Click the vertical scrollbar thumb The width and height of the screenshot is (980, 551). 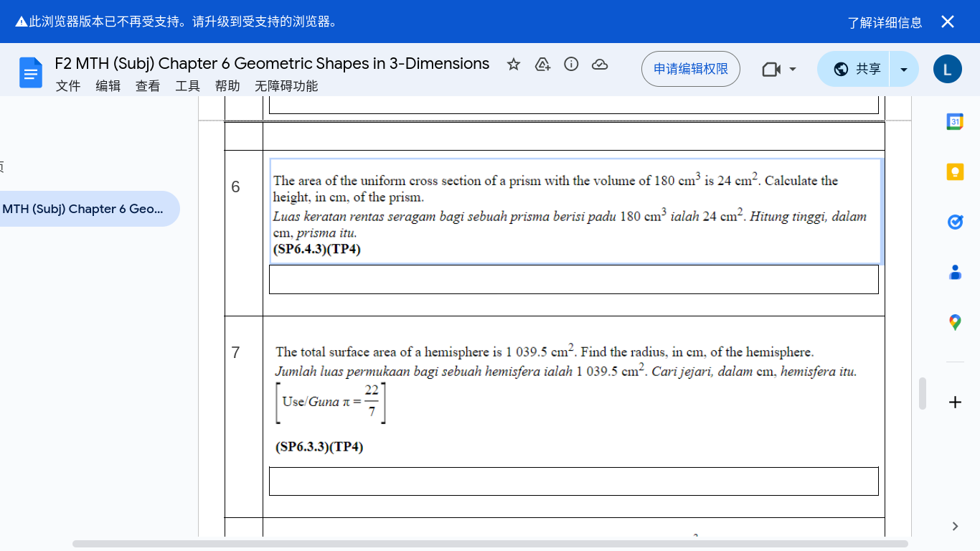[x=923, y=393]
